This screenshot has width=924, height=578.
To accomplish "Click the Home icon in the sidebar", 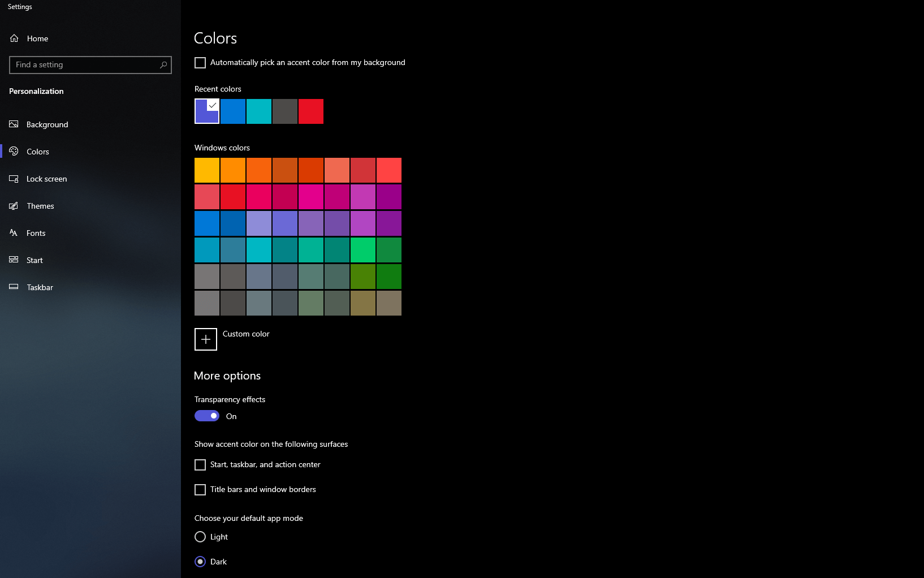I will pyautogui.click(x=14, y=38).
